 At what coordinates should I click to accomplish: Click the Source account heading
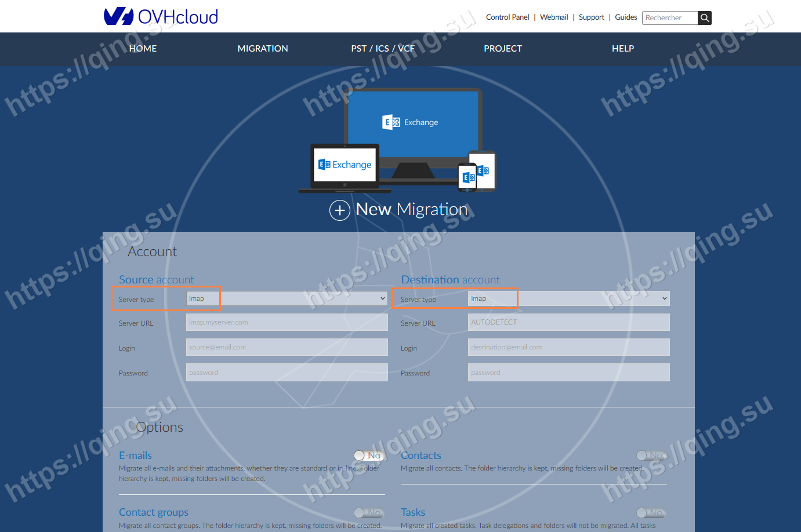[x=157, y=280]
